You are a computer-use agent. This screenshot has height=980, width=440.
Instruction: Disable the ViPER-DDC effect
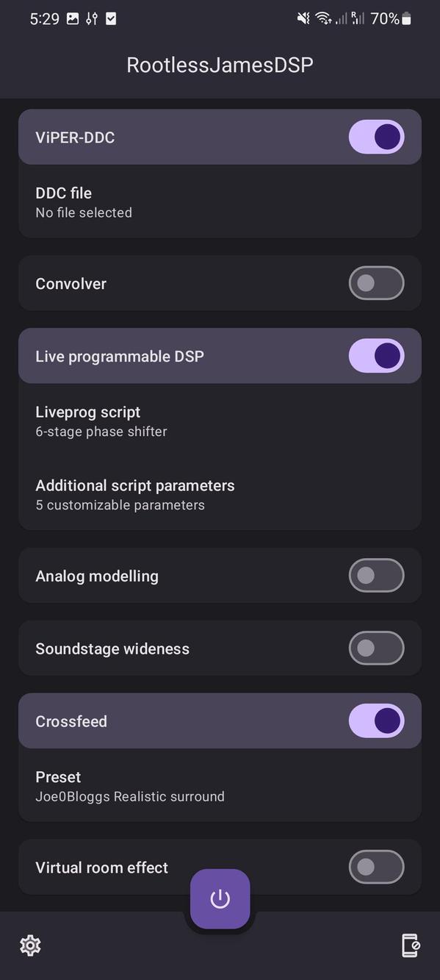click(x=376, y=137)
